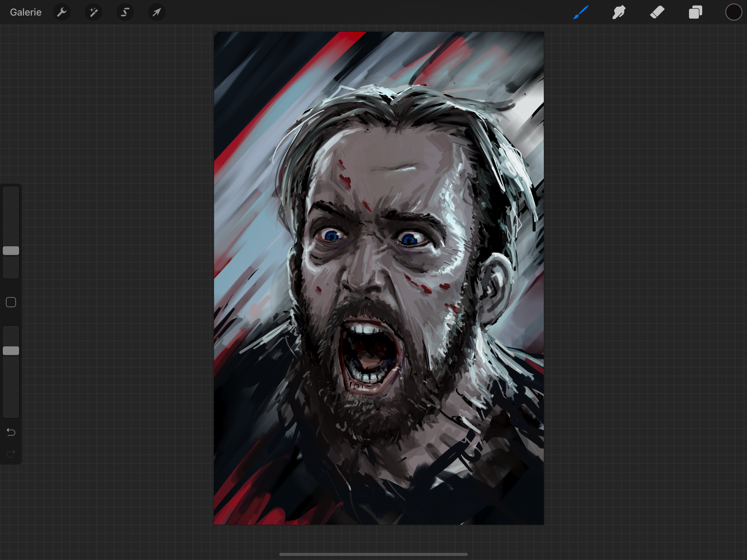Tap the redo arrow in sidebar
Viewport: 747px width, 560px height.
(x=11, y=454)
